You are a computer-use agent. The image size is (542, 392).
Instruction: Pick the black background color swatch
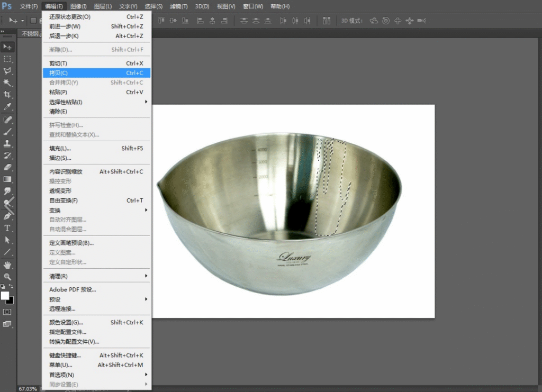point(11,301)
